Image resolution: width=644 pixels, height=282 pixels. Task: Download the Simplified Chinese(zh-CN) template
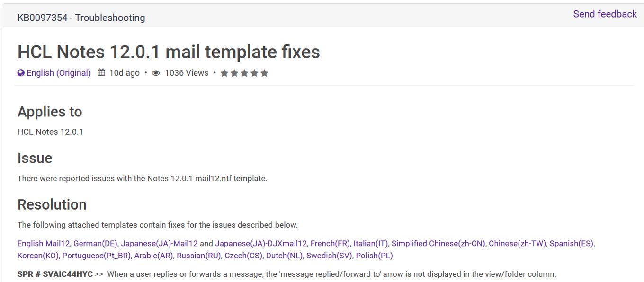(x=438, y=244)
